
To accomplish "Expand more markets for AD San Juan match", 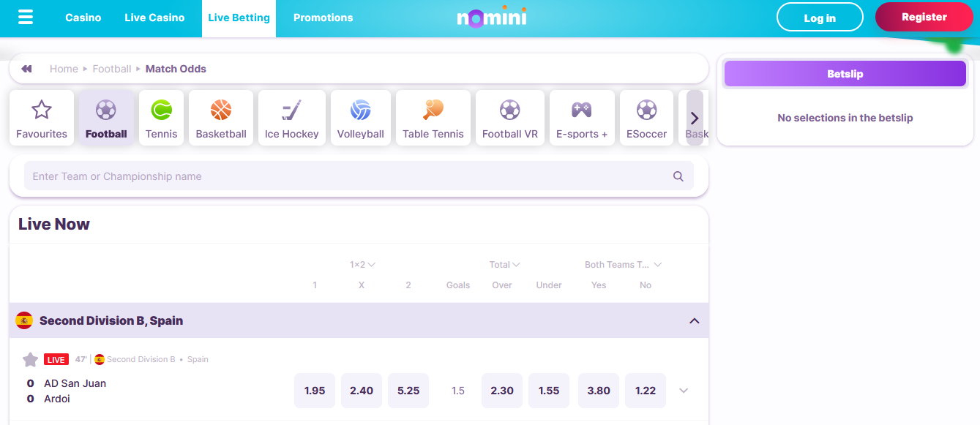I will [x=684, y=391].
